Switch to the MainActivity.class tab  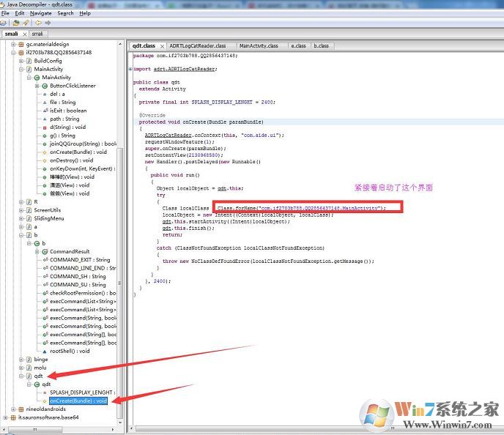[258, 45]
